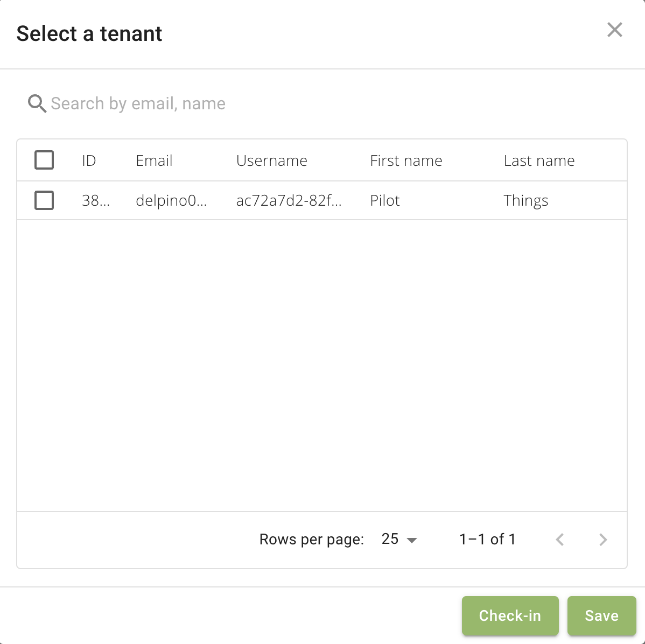Select the Pilot first name cell
Screen dimensions: 645x644
(x=384, y=200)
